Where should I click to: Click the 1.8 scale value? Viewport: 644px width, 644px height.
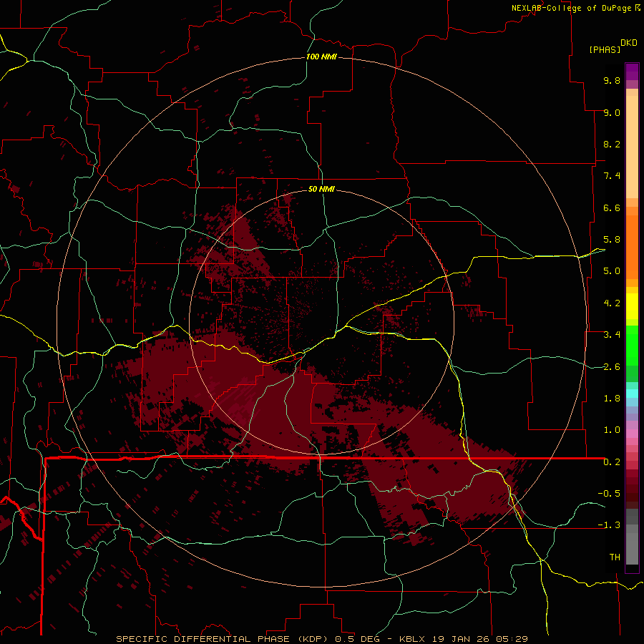[x=612, y=399]
